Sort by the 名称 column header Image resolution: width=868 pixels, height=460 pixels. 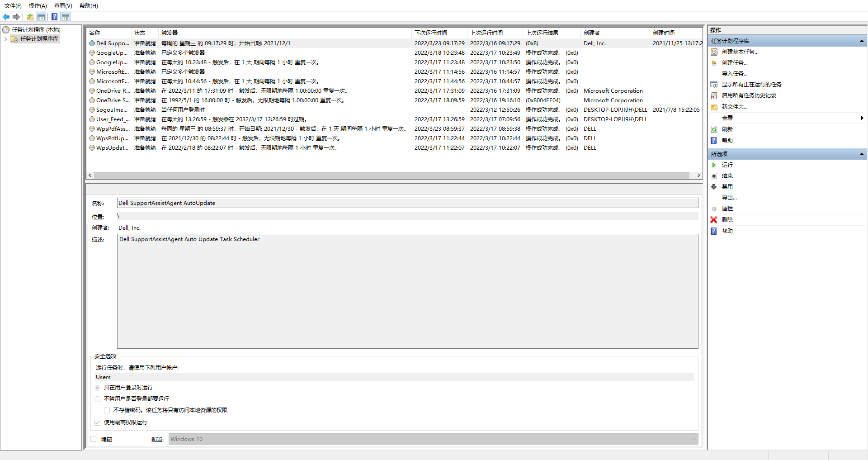pyautogui.click(x=109, y=33)
